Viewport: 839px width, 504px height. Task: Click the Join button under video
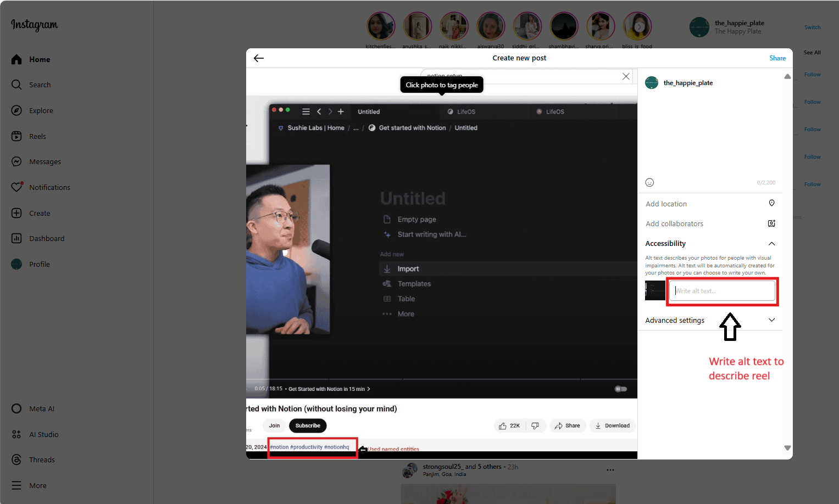[274, 425]
